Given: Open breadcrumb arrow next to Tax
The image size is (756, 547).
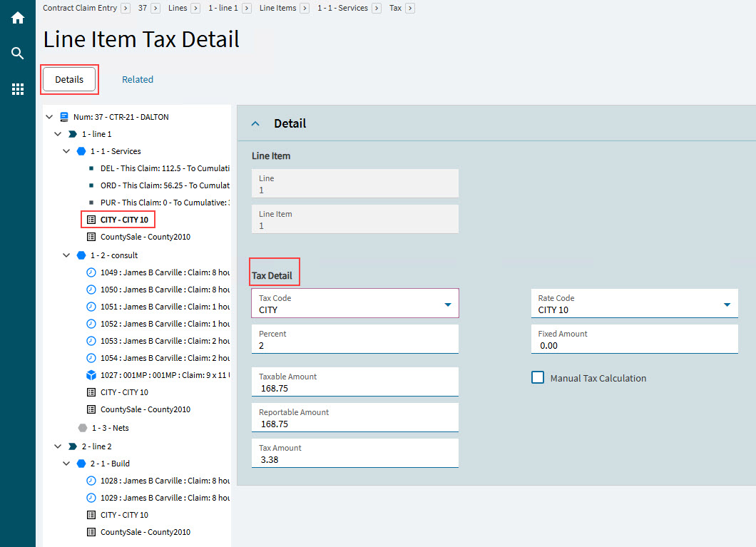Looking at the screenshot, I should point(410,8).
